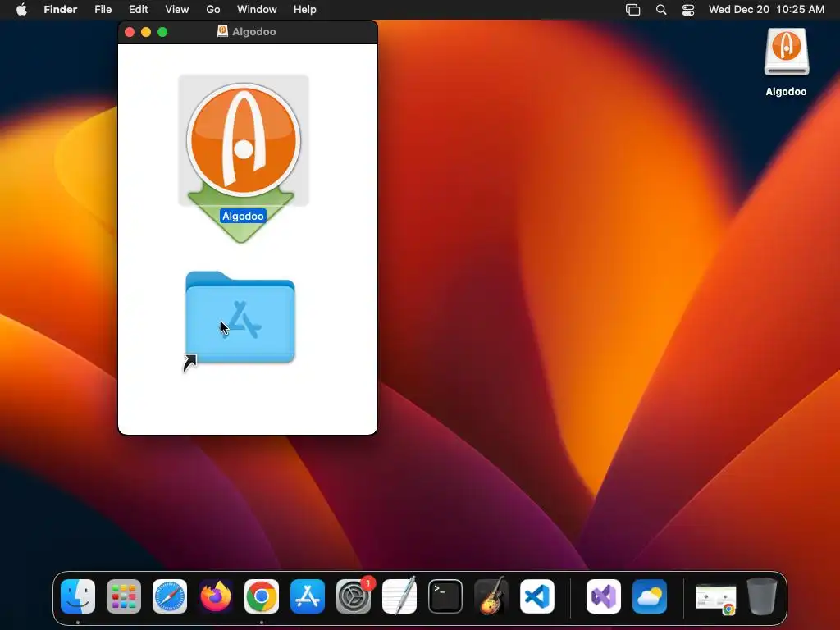Open the View menu
840x630 pixels.
tap(177, 10)
